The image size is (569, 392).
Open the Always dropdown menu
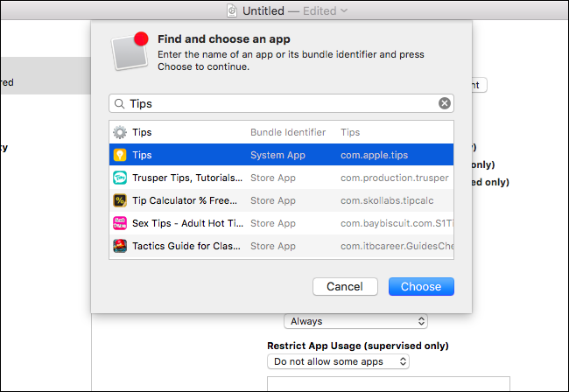pyautogui.click(x=355, y=321)
